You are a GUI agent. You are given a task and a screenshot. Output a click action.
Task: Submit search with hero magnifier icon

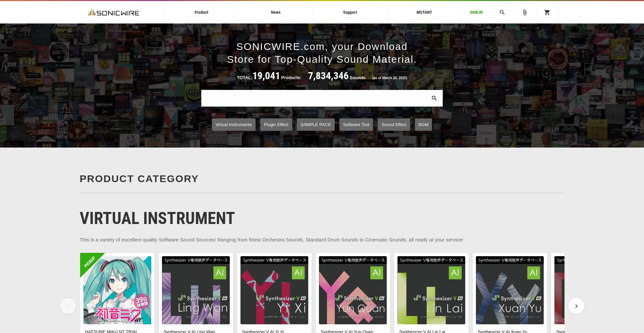click(434, 98)
